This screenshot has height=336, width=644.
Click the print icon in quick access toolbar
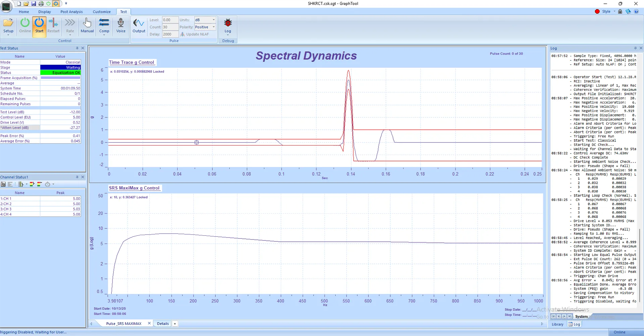click(x=41, y=4)
